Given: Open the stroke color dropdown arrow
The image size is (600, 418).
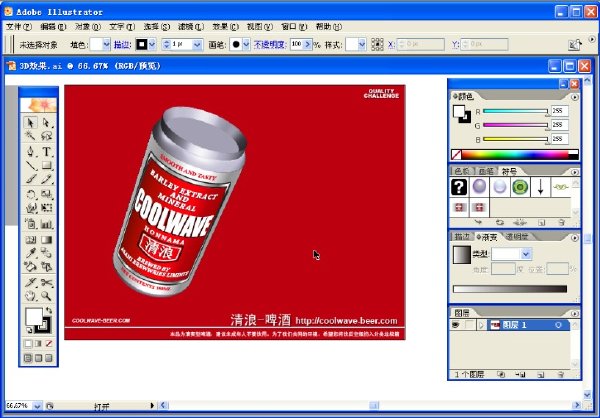Looking at the screenshot, I should (x=152, y=45).
